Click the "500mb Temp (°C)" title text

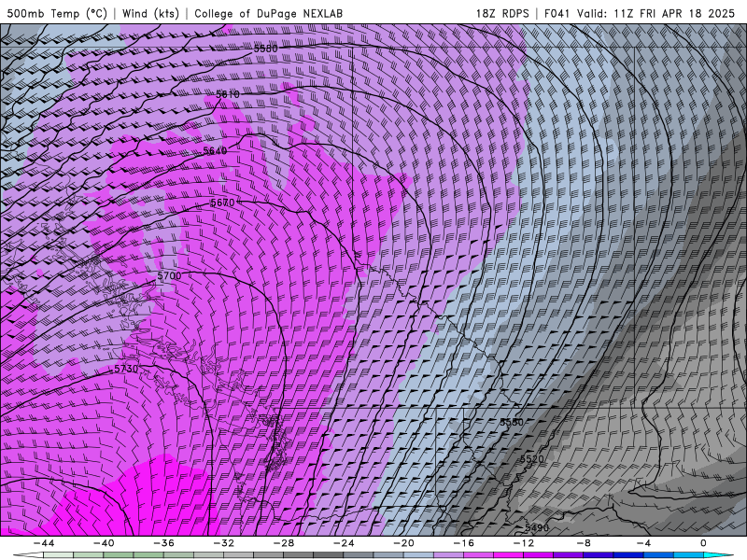coord(57,13)
